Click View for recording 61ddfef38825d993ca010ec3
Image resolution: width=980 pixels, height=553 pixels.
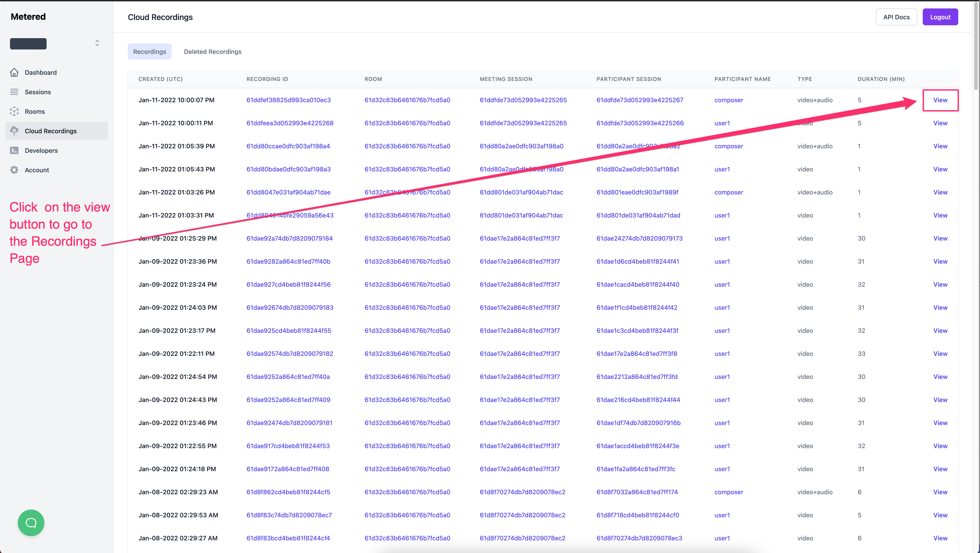click(x=940, y=100)
